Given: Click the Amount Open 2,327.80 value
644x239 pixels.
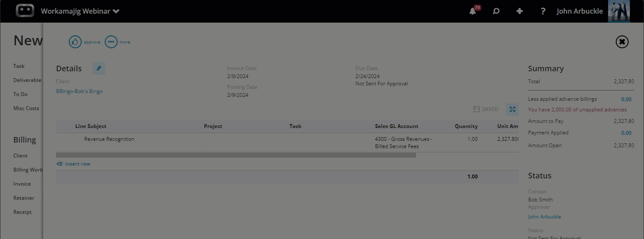Looking at the screenshot, I should point(624,146).
